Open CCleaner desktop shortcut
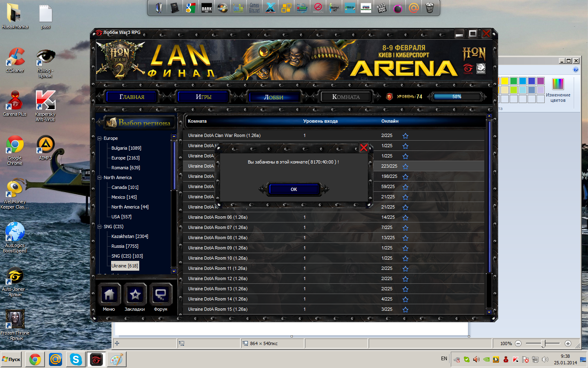This screenshot has height=368, width=588. pyautogui.click(x=15, y=61)
